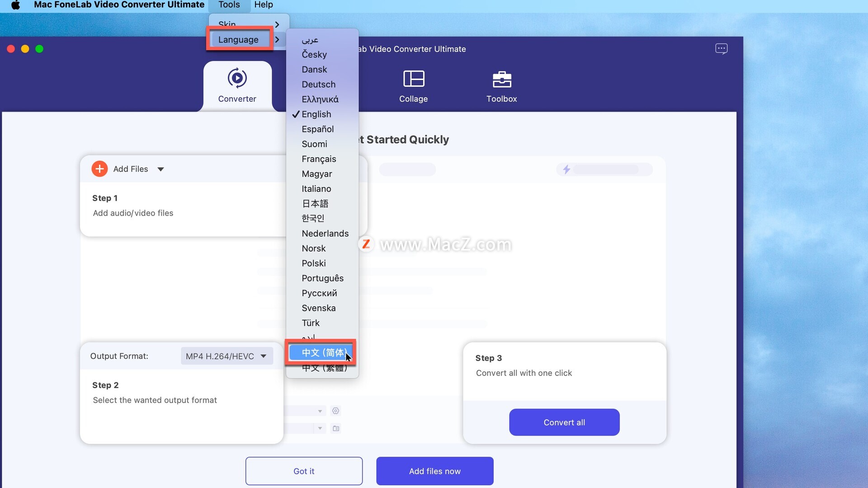Click the Step 1 heading text
The height and width of the screenshot is (488, 868).
point(105,198)
